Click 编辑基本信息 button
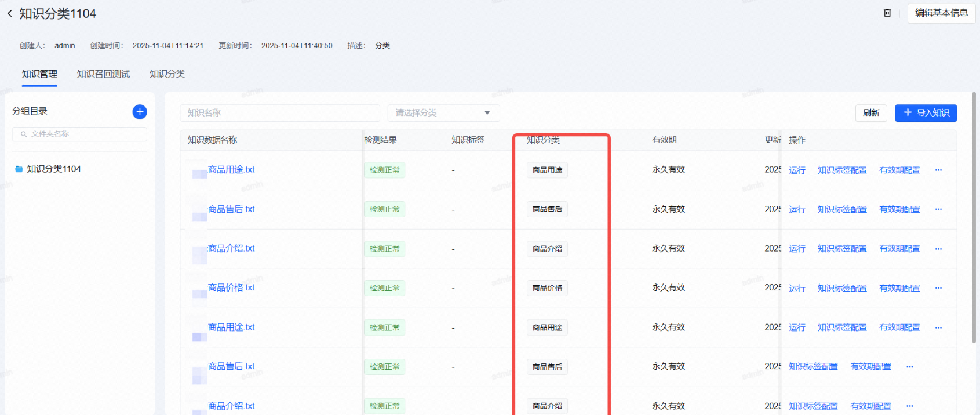Screen dimensions: 980x415 941,13
